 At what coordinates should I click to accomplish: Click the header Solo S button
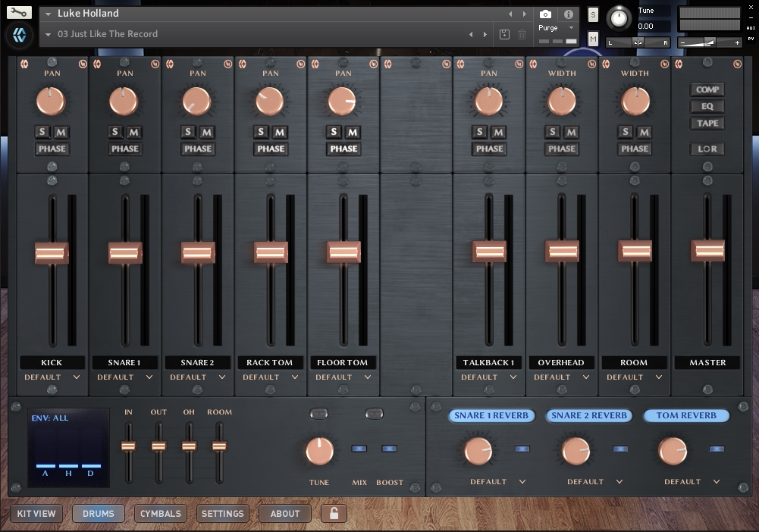(x=593, y=15)
